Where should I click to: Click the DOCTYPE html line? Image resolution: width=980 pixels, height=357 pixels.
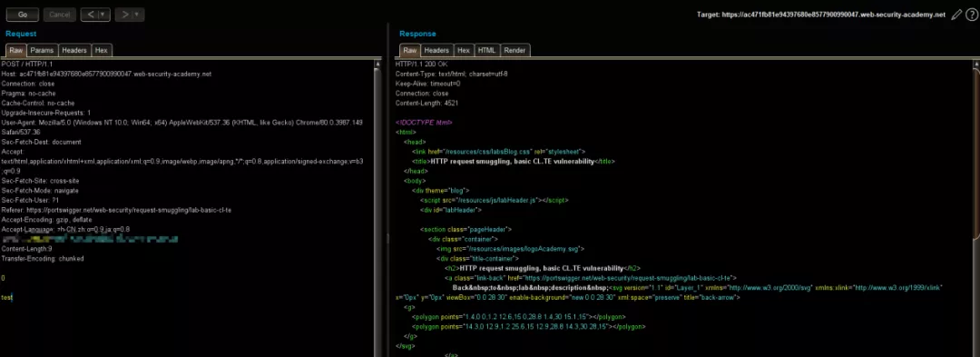click(x=424, y=123)
